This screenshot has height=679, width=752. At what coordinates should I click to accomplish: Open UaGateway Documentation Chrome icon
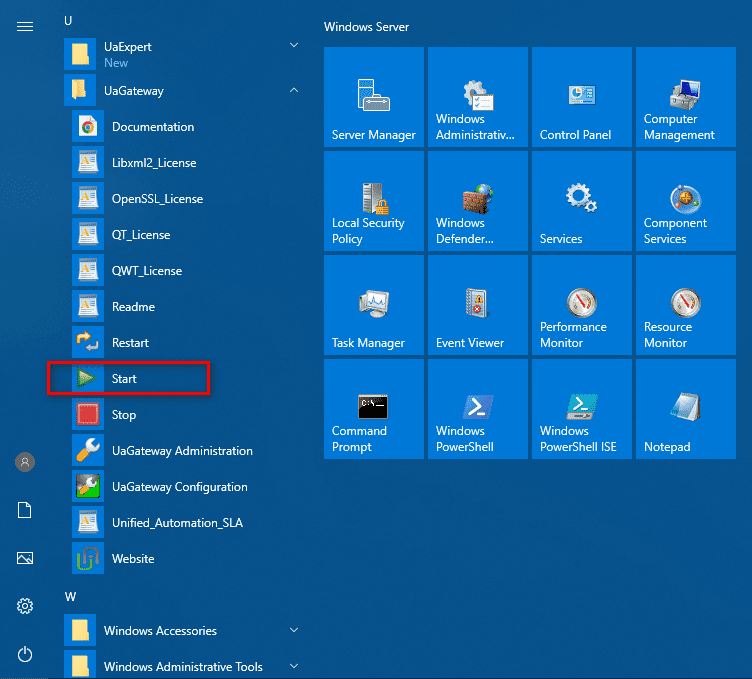click(88, 127)
